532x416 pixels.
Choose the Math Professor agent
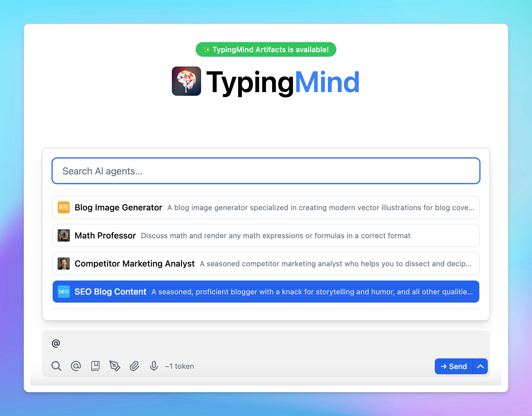[266, 235]
